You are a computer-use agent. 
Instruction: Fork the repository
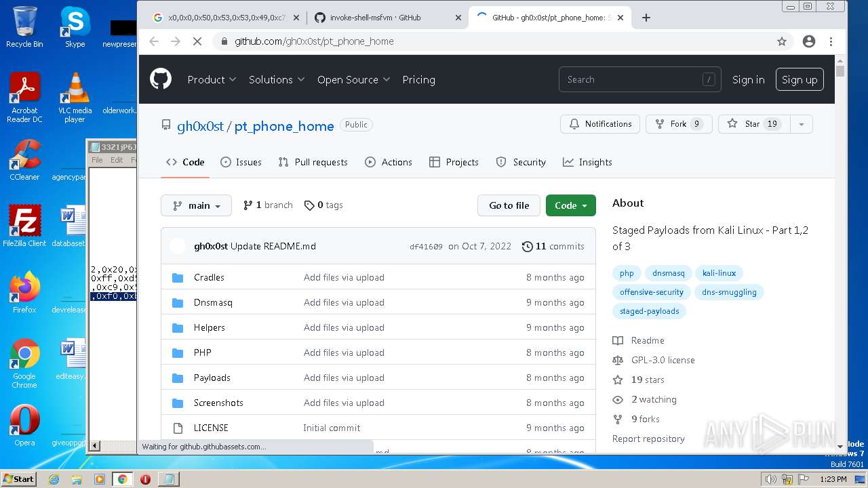(x=679, y=124)
